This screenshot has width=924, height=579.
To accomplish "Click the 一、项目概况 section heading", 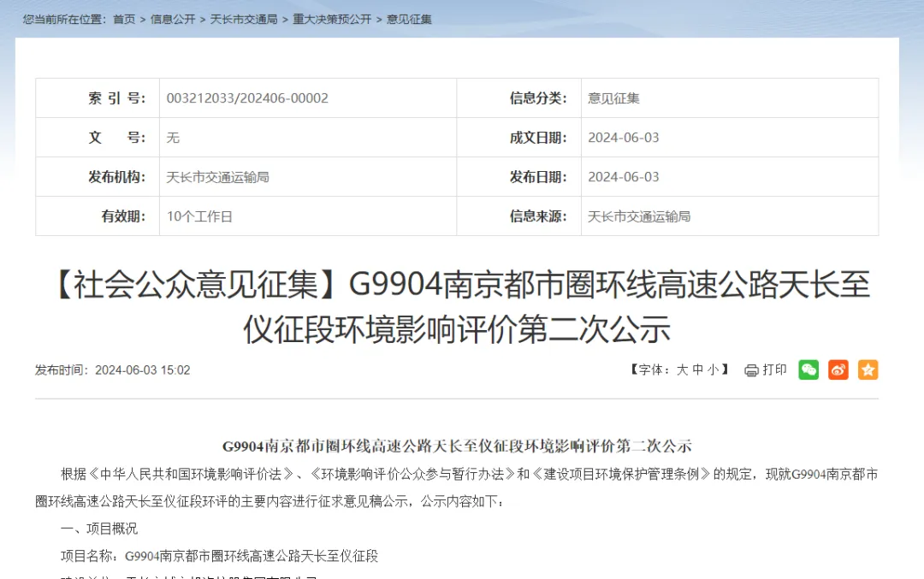I will pyautogui.click(x=99, y=529).
